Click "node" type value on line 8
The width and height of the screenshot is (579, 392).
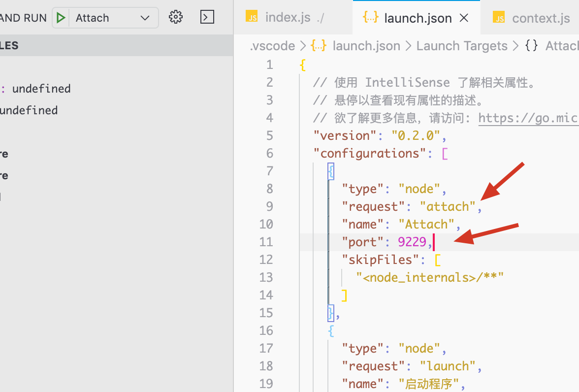(x=419, y=189)
